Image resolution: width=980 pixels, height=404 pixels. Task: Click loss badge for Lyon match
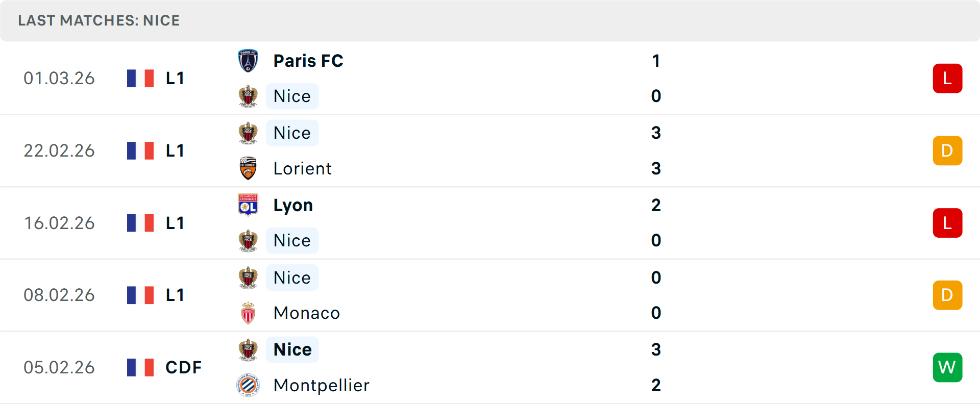(x=947, y=223)
